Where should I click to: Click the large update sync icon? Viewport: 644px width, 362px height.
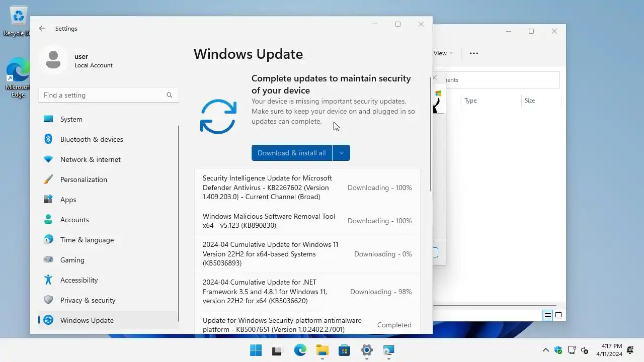pyautogui.click(x=218, y=117)
